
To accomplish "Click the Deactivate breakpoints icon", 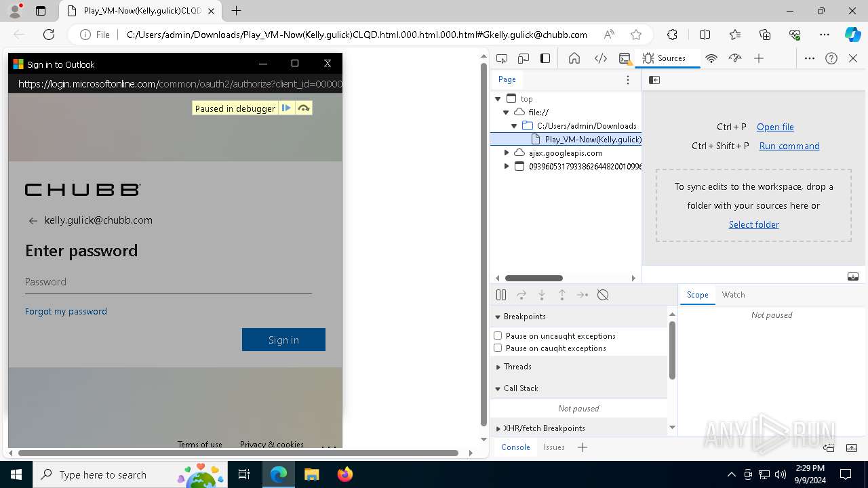I will [603, 295].
